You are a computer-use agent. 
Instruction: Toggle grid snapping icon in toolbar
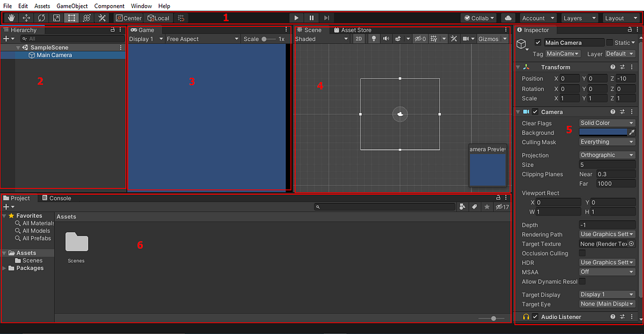click(181, 18)
